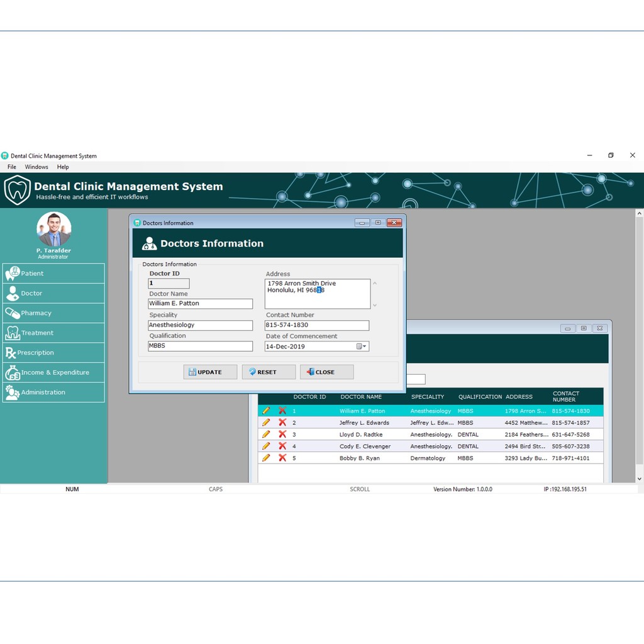Image resolution: width=644 pixels, height=644 pixels.
Task: Click the delete cross for Cody E. Clevenger
Action: 282,446
